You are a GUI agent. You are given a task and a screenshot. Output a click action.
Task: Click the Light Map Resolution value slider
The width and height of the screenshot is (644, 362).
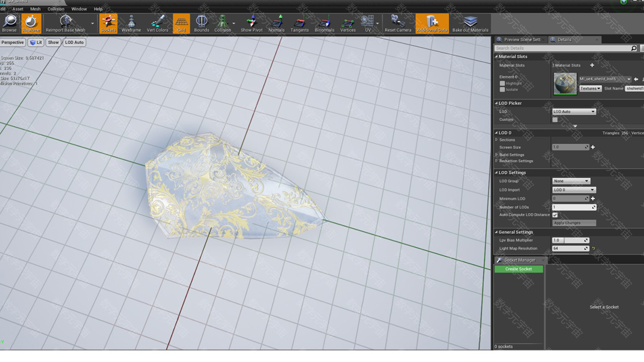point(571,248)
